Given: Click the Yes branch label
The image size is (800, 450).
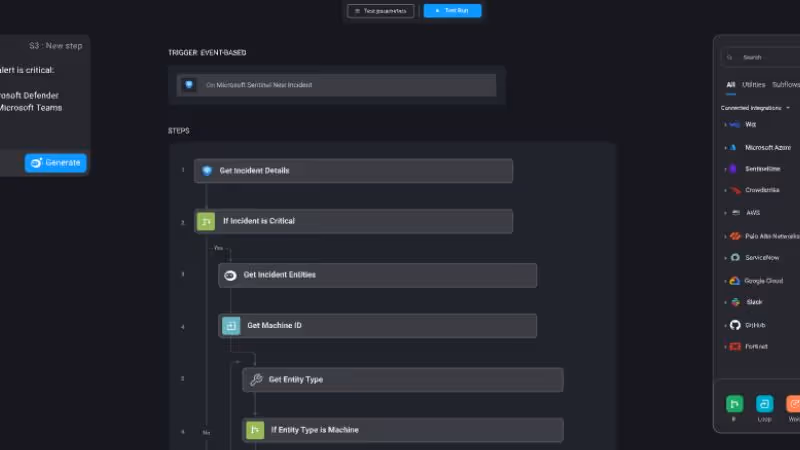Looking at the screenshot, I should (x=218, y=248).
